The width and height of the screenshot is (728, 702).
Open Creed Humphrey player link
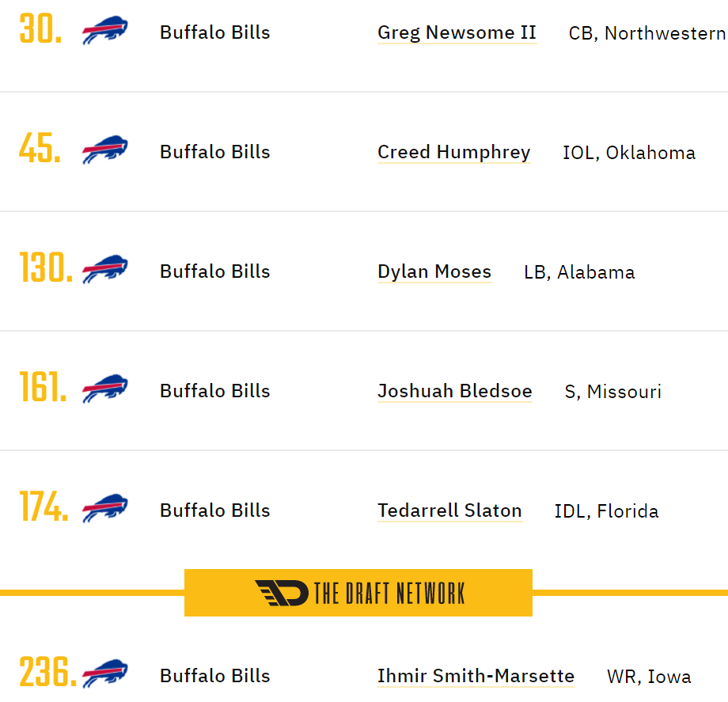click(x=453, y=152)
